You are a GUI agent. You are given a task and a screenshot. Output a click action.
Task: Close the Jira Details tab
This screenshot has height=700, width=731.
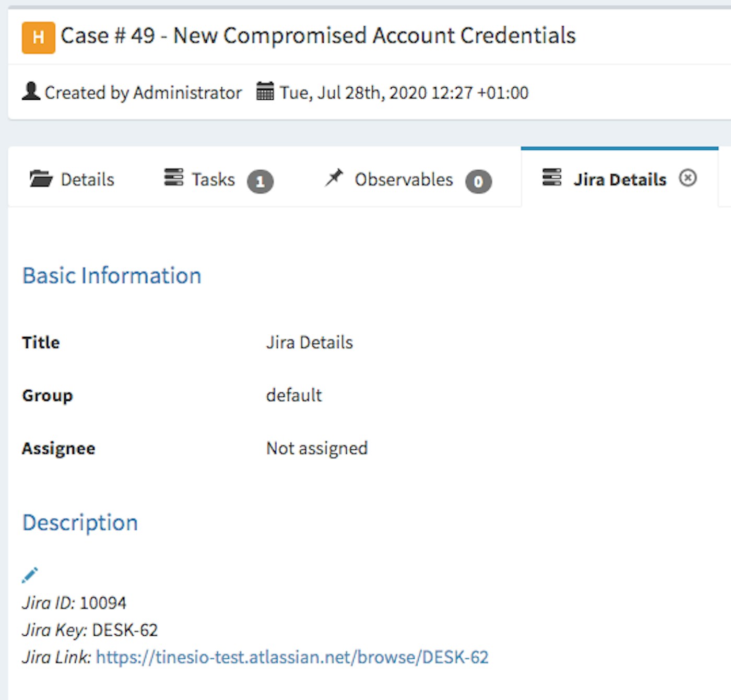pos(688,178)
